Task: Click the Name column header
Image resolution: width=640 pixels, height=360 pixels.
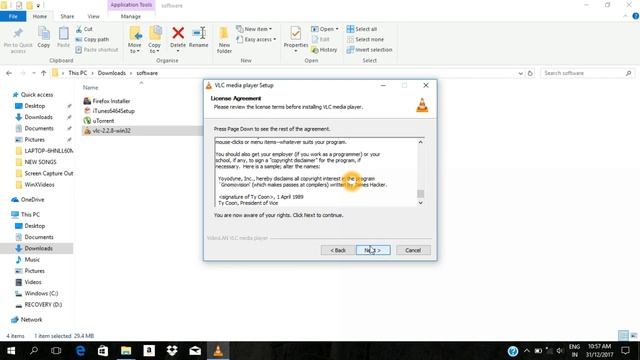Action: point(91,87)
